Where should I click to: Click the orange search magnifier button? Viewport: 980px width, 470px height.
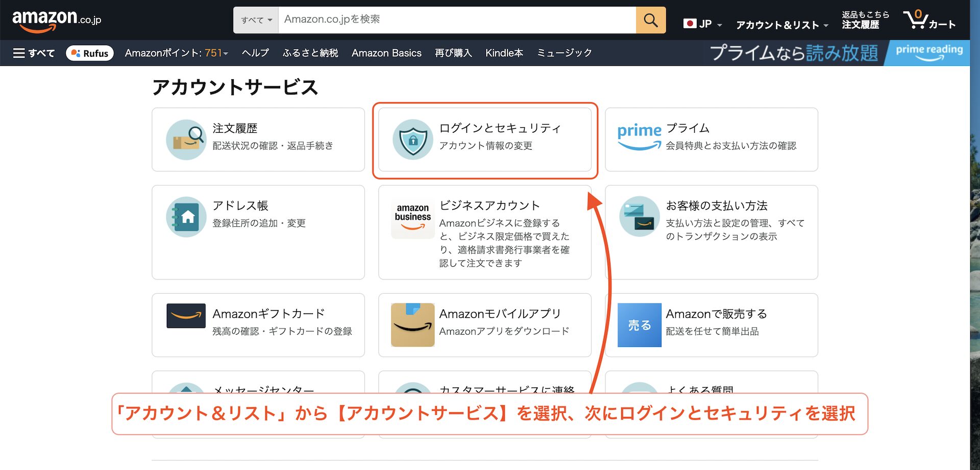[x=650, y=20]
